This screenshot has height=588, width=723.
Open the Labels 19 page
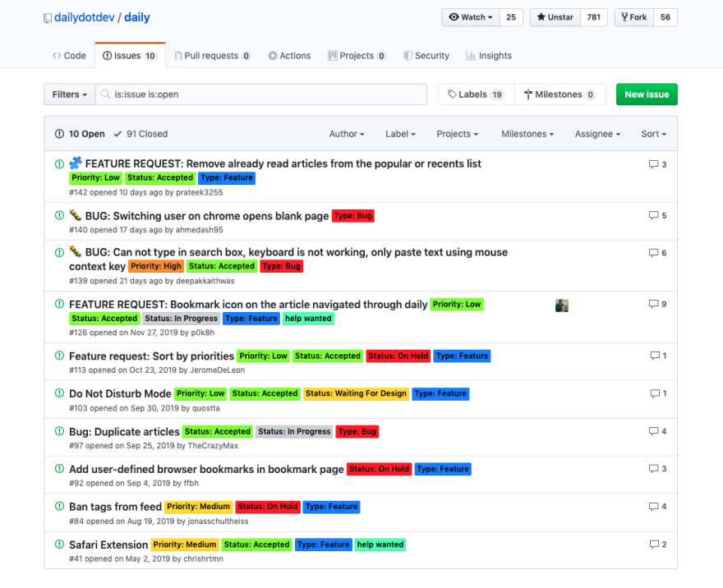coord(477,94)
